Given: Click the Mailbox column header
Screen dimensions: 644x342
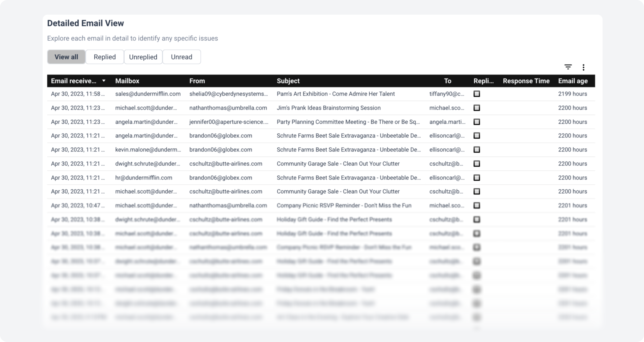Looking at the screenshot, I should click(x=127, y=81).
